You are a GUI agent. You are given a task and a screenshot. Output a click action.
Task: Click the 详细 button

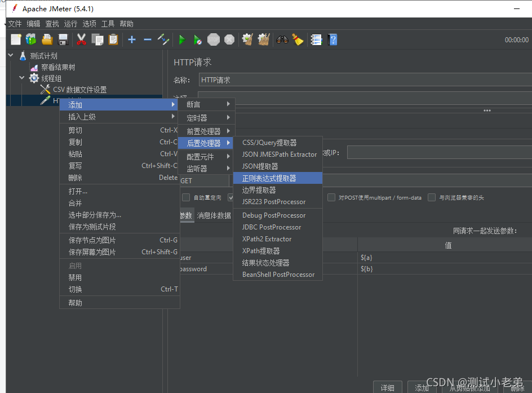(388, 387)
